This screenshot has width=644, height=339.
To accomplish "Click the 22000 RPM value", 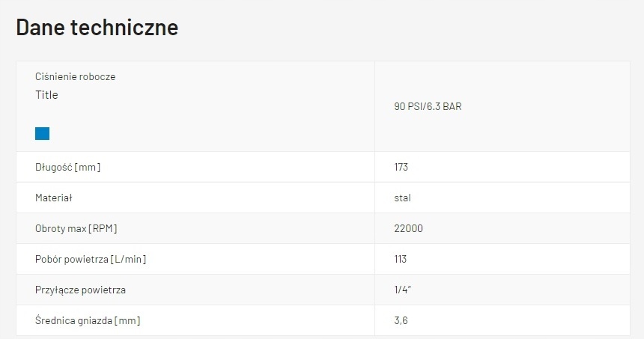I will coord(408,228).
